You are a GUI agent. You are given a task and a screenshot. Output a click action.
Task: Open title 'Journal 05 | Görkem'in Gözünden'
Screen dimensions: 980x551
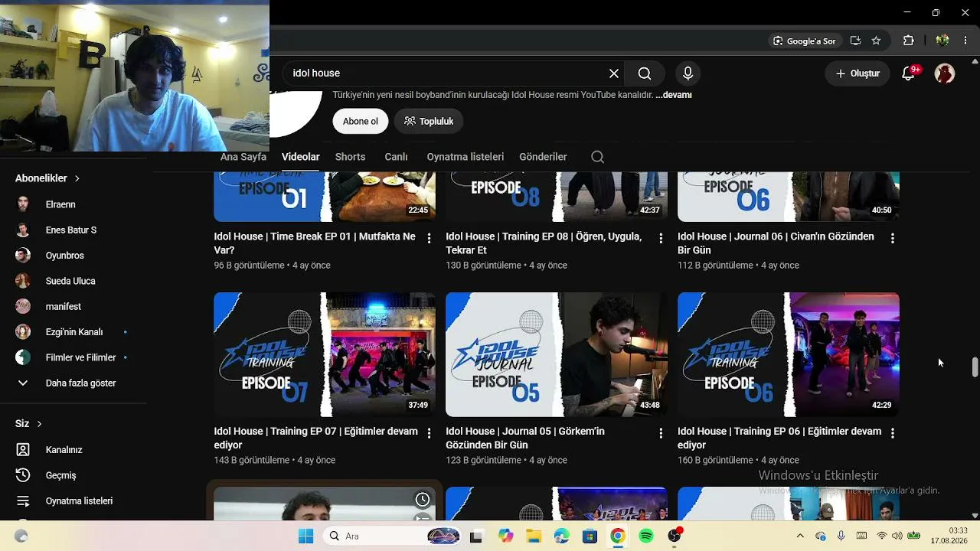pos(525,438)
